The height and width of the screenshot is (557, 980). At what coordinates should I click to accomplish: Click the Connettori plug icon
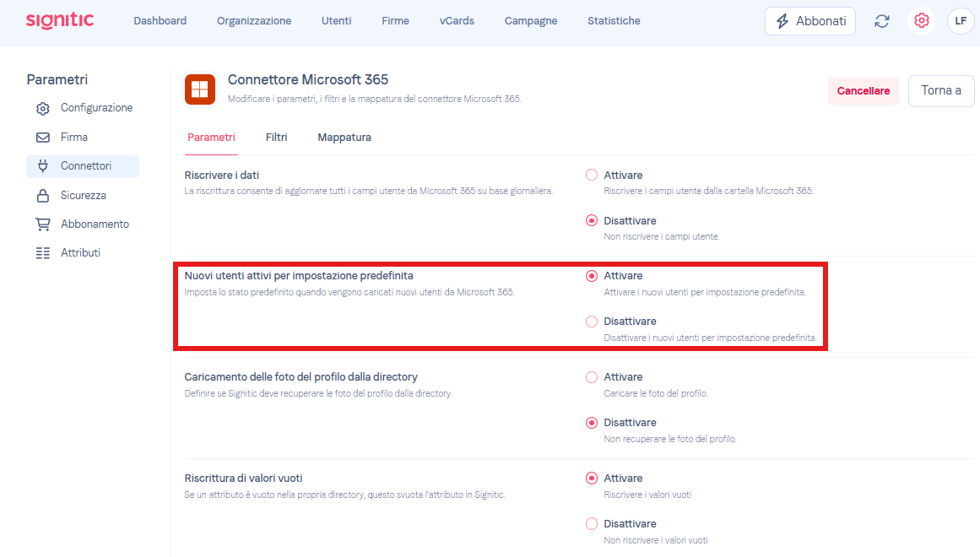coord(42,166)
